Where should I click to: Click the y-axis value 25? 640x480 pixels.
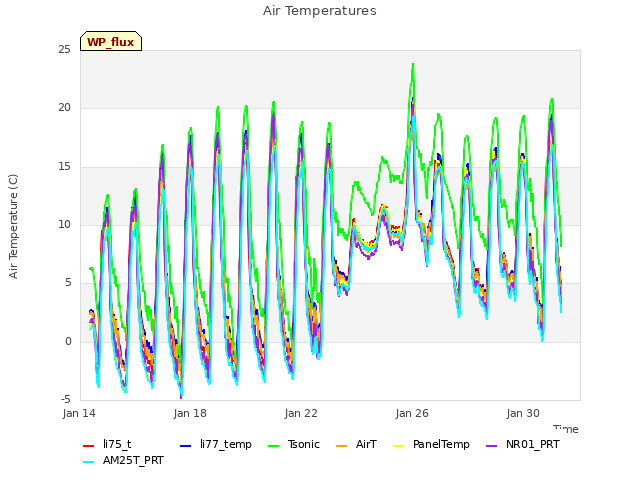coord(64,50)
